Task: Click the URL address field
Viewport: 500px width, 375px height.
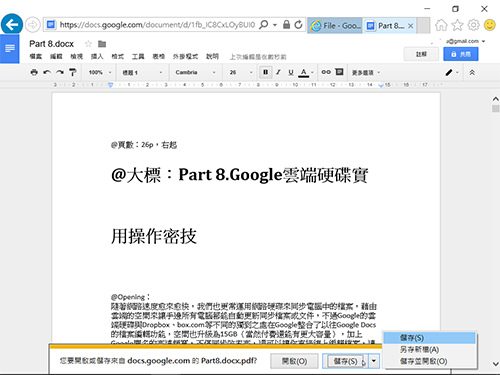Action: tap(157, 25)
